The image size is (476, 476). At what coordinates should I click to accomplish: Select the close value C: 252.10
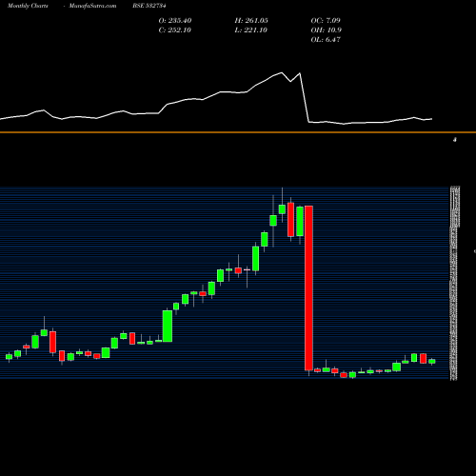(175, 30)
